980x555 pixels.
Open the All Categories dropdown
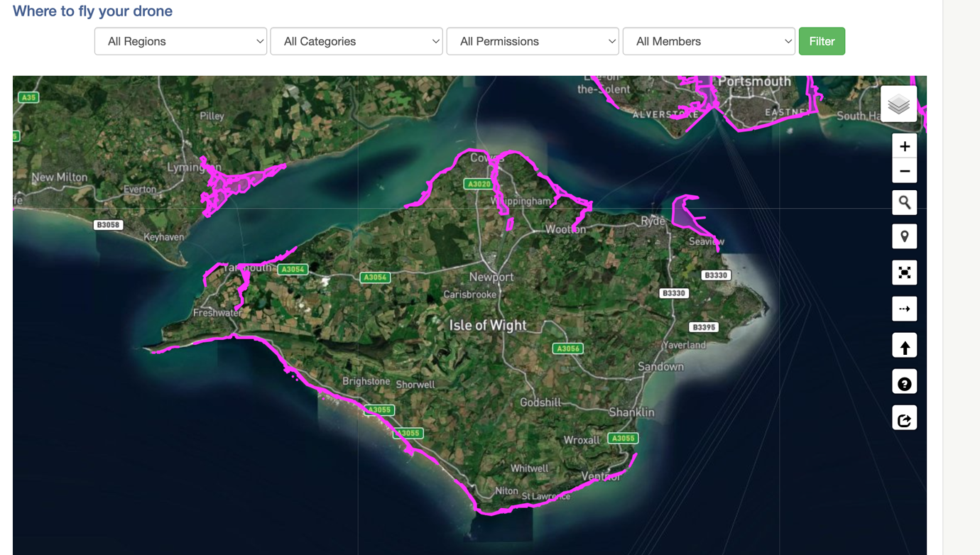[356, 41]
